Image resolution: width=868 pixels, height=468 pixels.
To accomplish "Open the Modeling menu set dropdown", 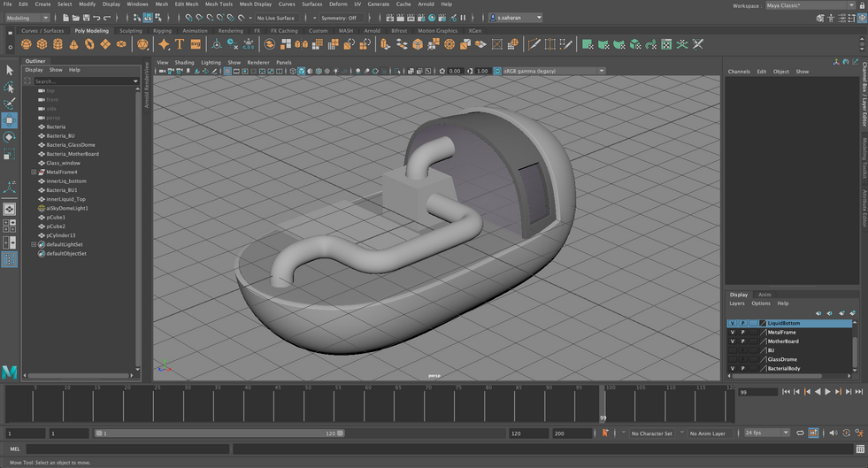I will coord(27,18).
